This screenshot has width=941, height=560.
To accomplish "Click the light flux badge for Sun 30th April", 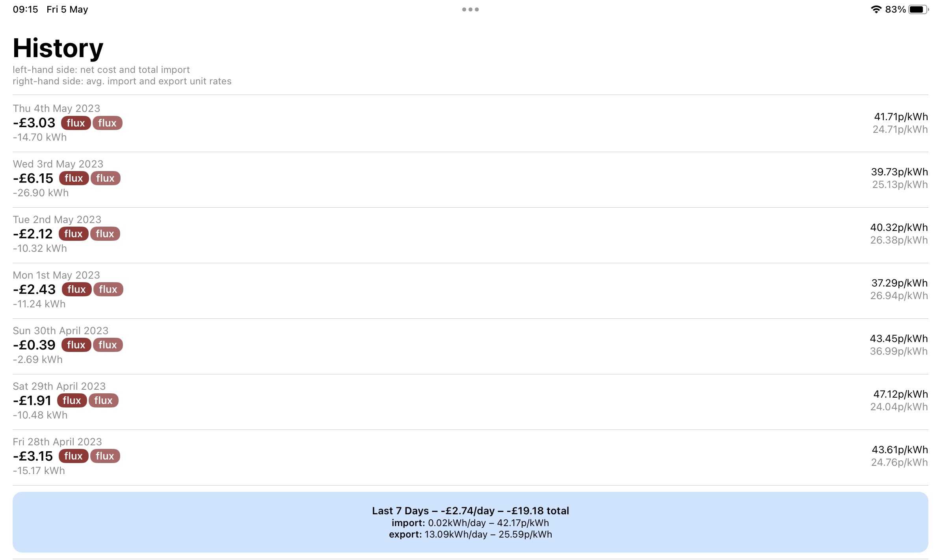I will 108,345.
